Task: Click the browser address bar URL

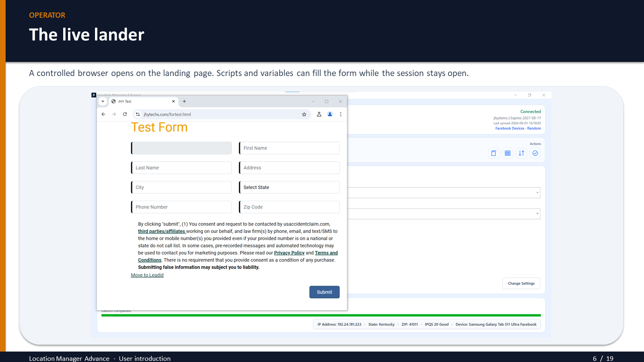Action: (x=167, y=114)
